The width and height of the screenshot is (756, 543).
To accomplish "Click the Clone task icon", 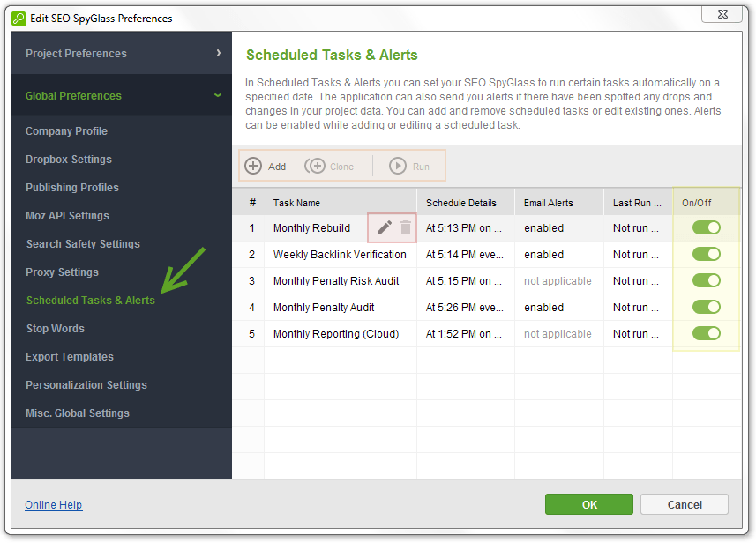I will [315, 166].
